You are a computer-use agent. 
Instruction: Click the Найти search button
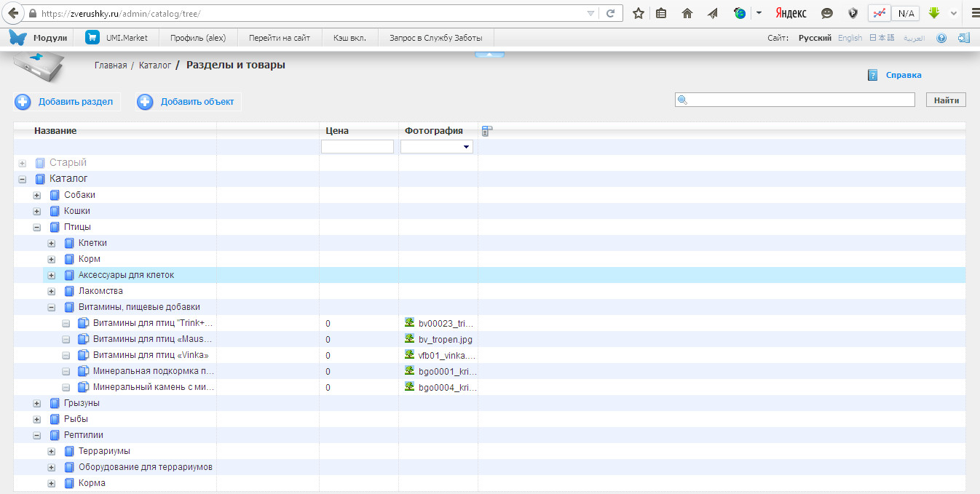point(946,100)
